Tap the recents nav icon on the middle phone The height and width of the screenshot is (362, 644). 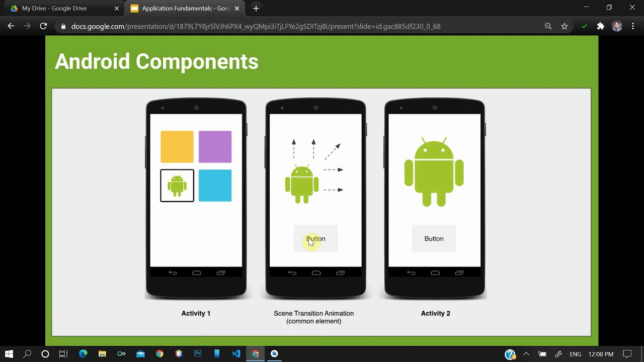(340, 273)
